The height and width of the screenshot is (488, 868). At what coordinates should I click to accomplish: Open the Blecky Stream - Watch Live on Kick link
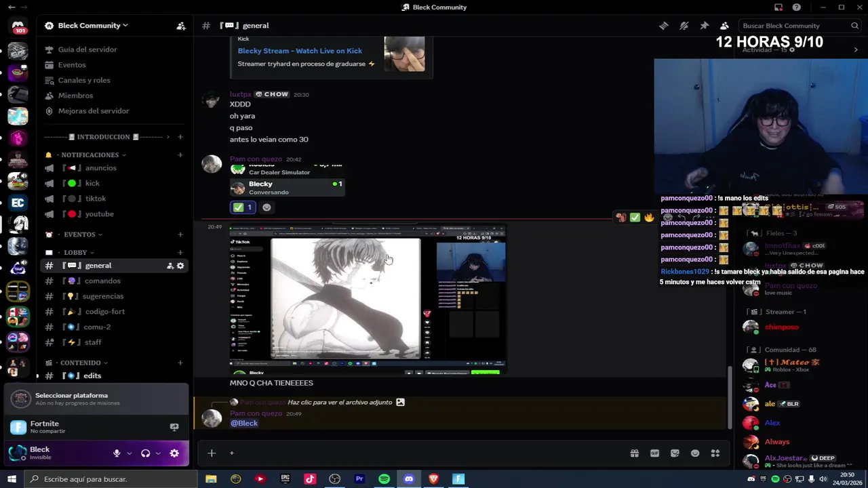tap(300, 51)
